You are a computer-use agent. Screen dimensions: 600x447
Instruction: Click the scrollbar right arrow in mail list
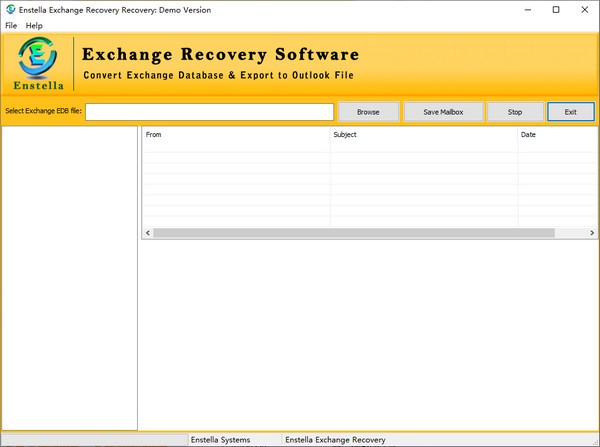click(590, 233)
